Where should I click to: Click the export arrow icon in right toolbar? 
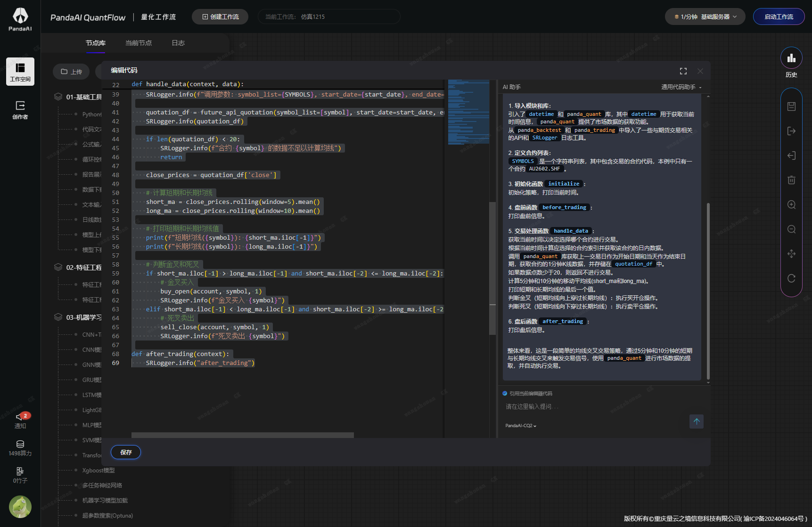click(x=792, y=131)
